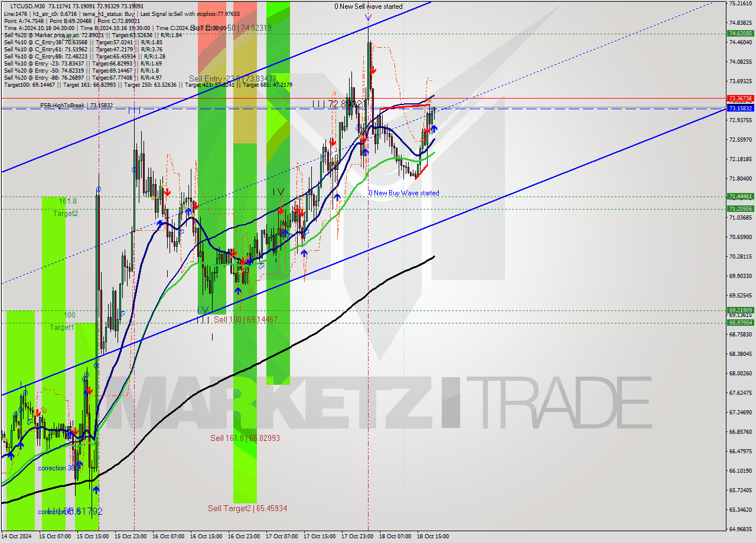This screenshot has width=756, height=543.
Task: Click the 68.00260 price axis value
Action: (740, 373)
